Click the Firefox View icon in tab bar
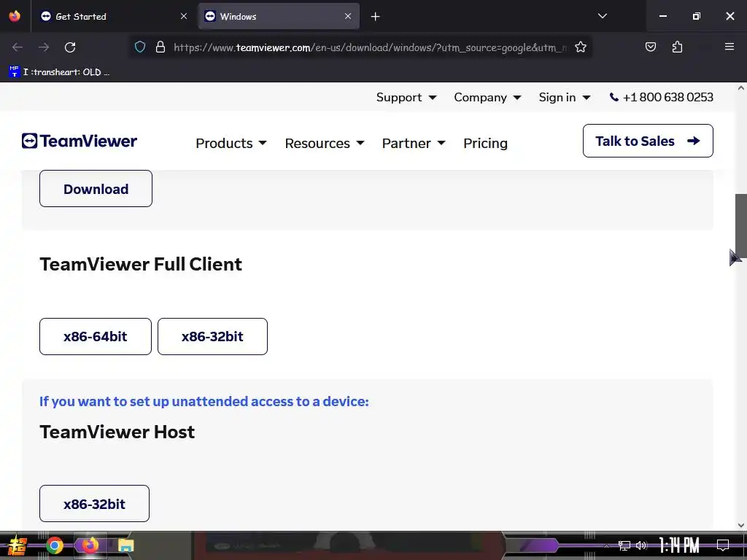 click(15, 16)
